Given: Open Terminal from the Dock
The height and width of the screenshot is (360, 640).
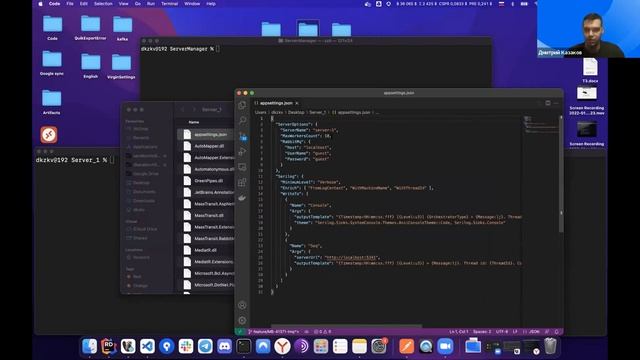Looking at the screenshot, I should click(244, 346).
